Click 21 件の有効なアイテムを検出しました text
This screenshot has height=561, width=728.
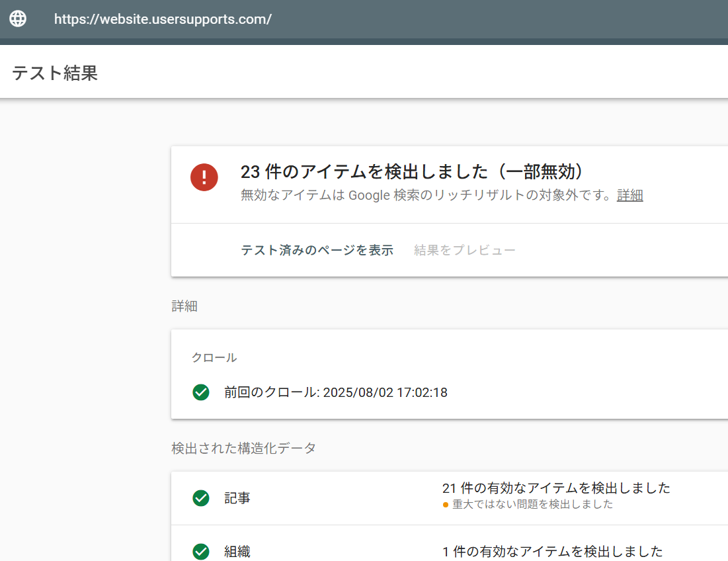556,488
